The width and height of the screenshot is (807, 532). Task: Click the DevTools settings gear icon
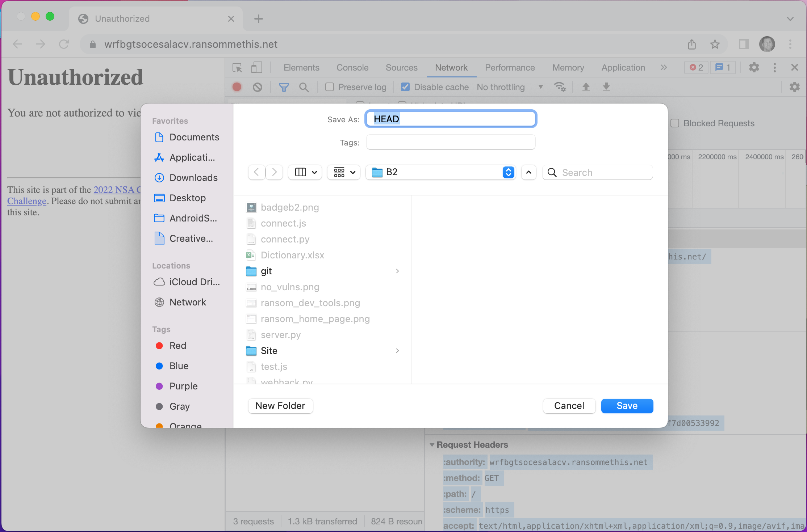click(754, 67)
